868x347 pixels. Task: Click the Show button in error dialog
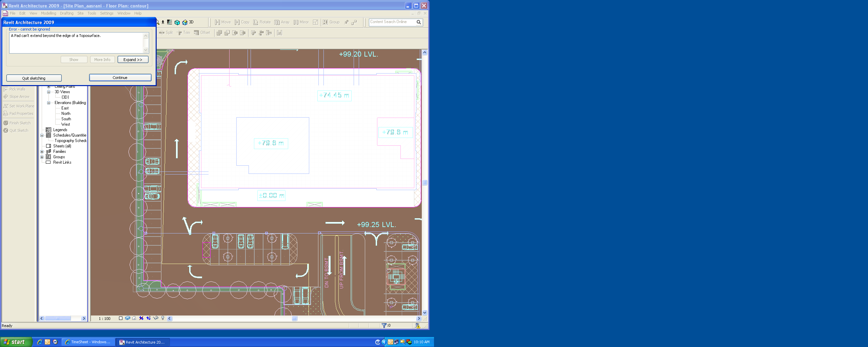tap(74, 60)
